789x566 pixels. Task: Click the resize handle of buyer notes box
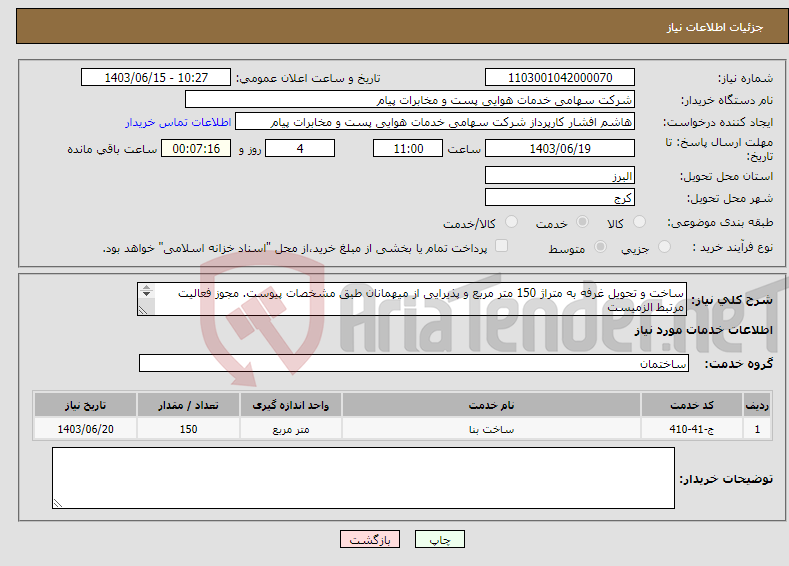tap(57, 503)
